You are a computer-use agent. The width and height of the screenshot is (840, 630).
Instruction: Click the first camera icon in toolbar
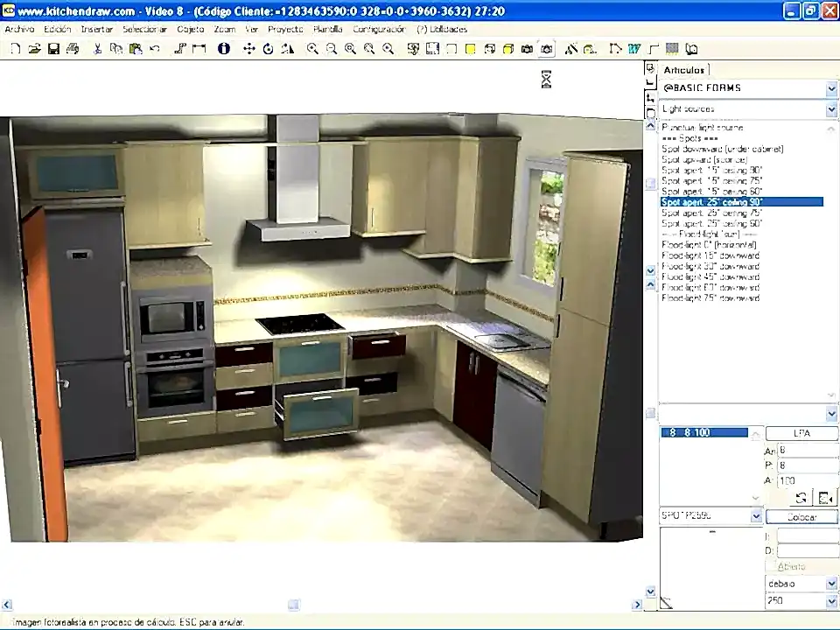[527, 49]
